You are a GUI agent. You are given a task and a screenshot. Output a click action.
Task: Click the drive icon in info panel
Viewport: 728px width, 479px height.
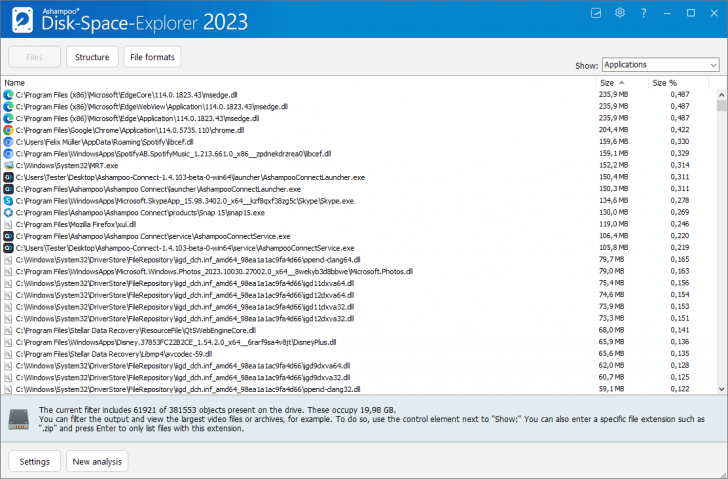coord(19,419)
